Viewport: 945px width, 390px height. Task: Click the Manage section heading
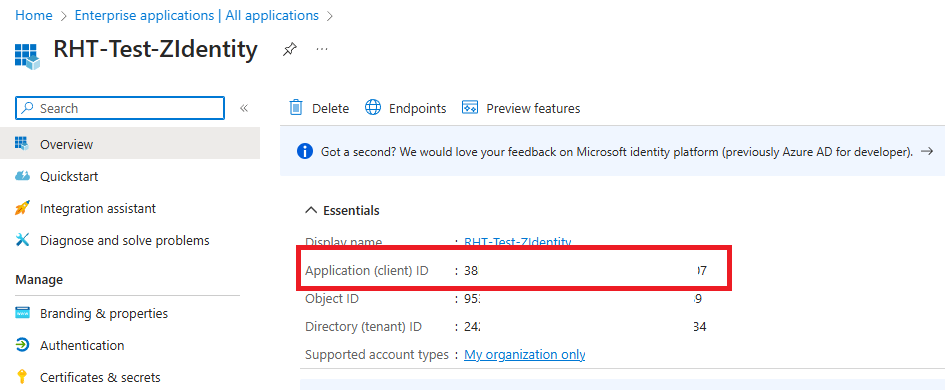pyautogui.click(x=39, y=280)
